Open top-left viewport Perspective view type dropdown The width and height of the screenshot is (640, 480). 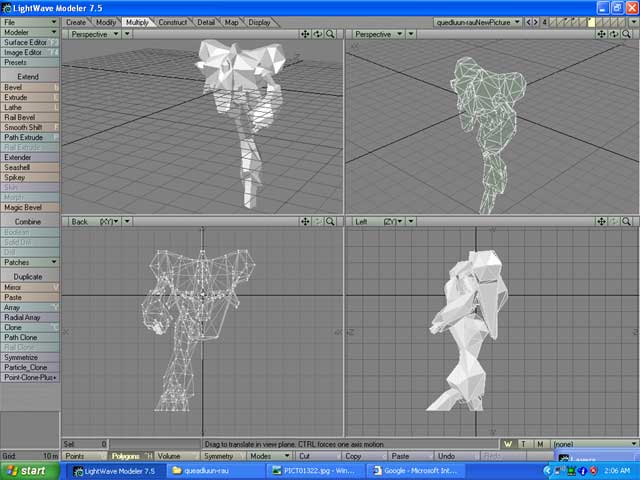pos(95,34)
